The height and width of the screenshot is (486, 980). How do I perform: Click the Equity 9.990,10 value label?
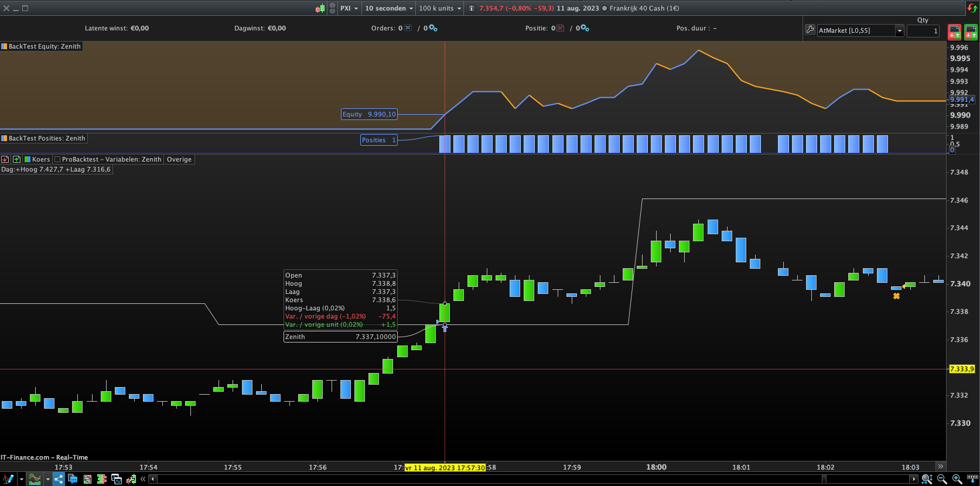coord(369,114)
